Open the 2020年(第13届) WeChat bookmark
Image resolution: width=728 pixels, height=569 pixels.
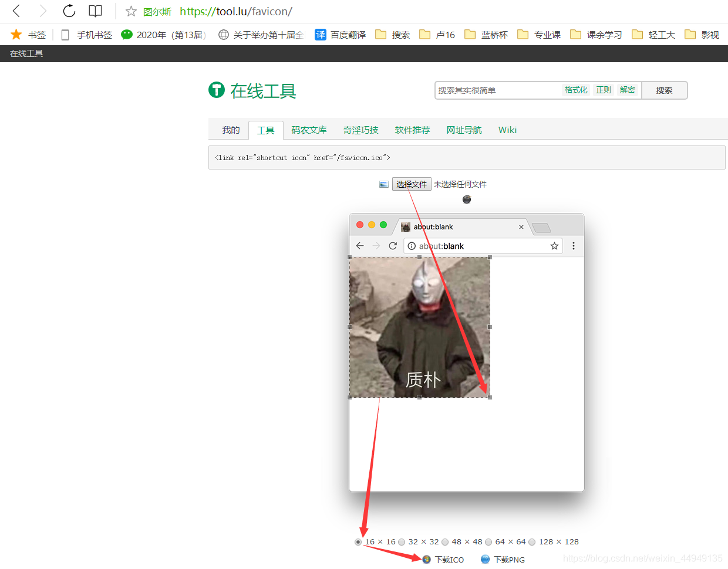163,35
